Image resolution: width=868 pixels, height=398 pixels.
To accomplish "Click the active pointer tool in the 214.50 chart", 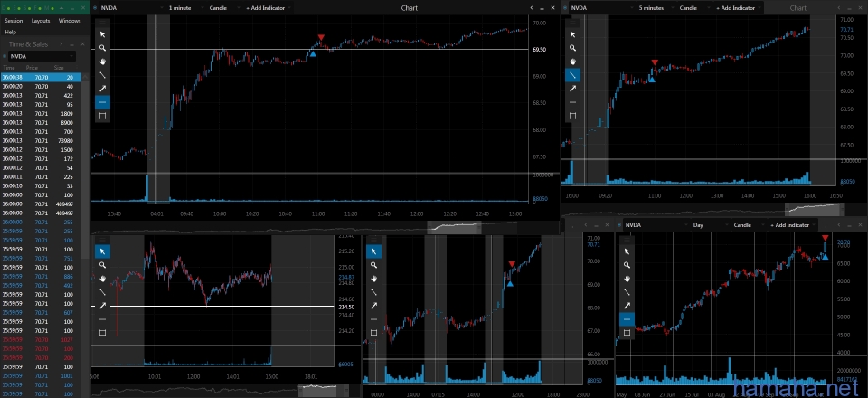I will pyautogui.click(x=102, y=251).
